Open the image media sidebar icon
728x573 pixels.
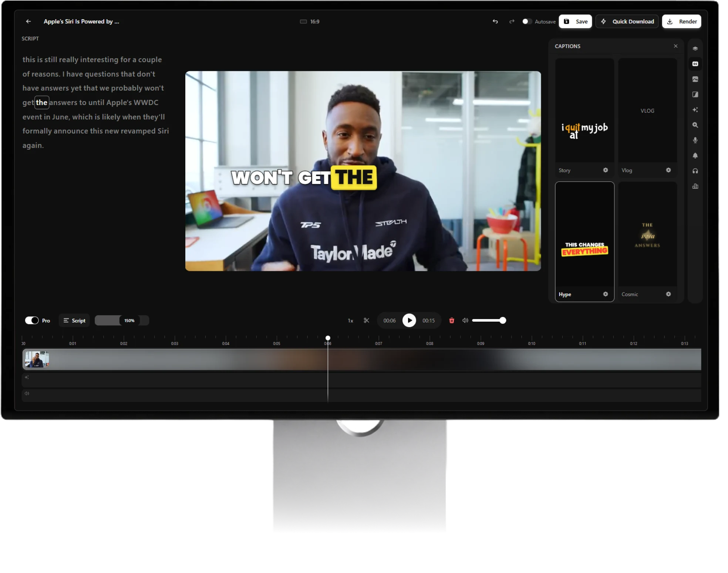[695, 79]
